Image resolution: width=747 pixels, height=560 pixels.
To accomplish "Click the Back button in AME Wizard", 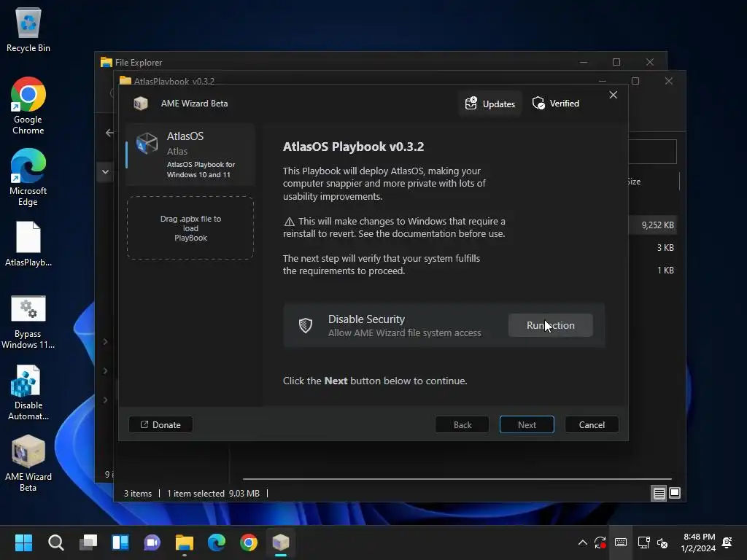I will (x=462, y=425).
